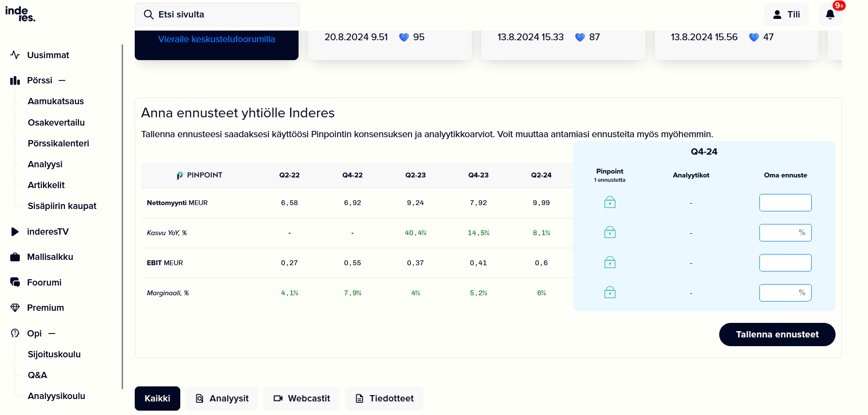This screenshot has width=868, height=415.
Task: Click lock icon in Kasvu YoY row
Action: coord(610,232)
